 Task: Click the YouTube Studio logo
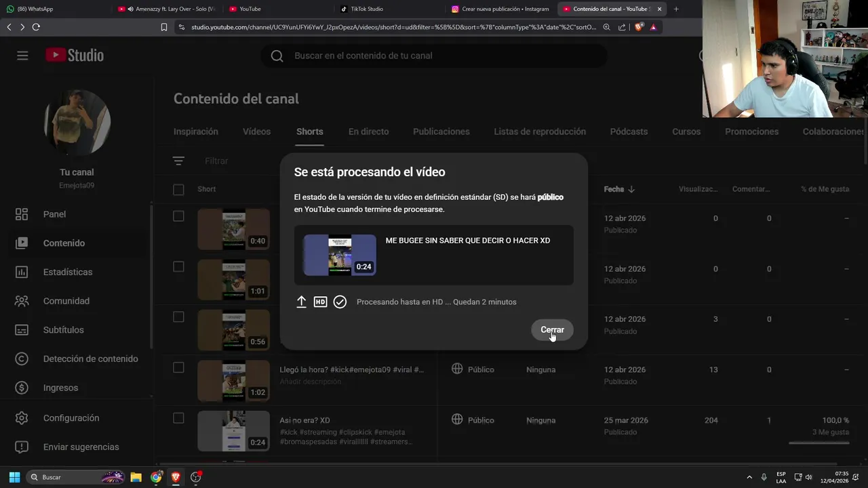pos(75,56)
